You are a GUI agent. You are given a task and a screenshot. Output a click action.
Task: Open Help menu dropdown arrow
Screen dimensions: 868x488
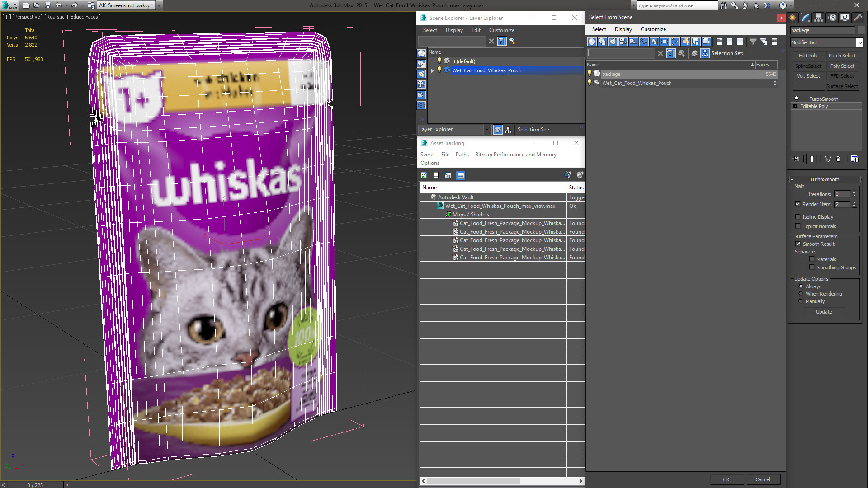click(790, 5)
